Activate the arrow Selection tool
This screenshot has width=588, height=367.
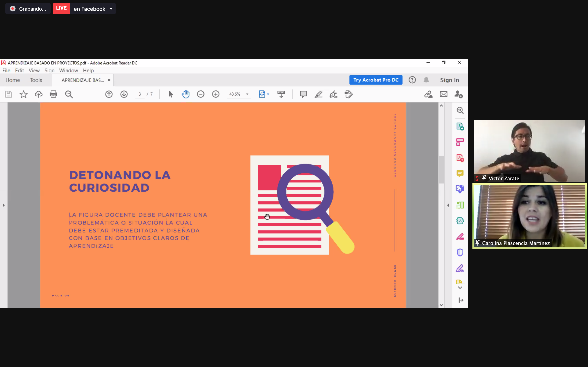170,94
